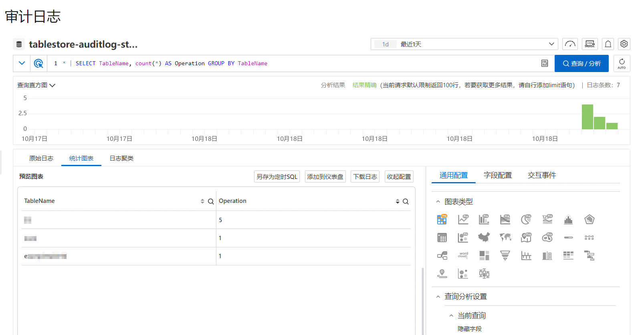Collapse the 当前查询 subsection
This screenshot has height=335, width=644.
(x=451, y=316)
